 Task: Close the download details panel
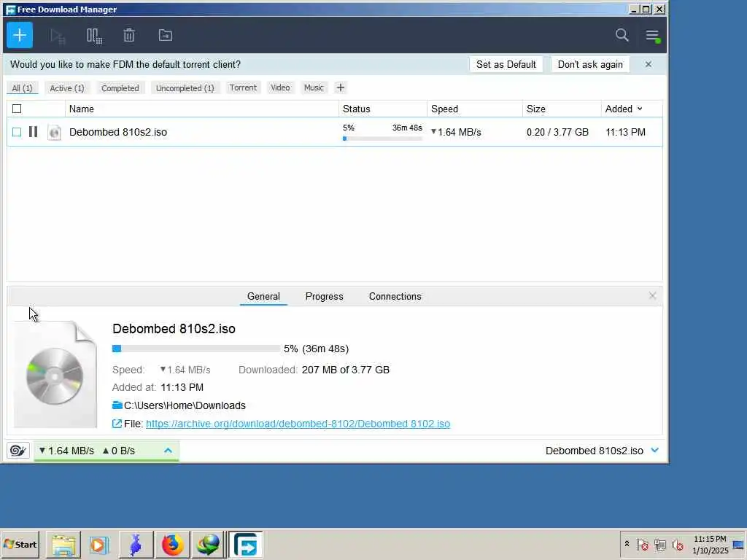pyautogui.click(x=652, y=296)
